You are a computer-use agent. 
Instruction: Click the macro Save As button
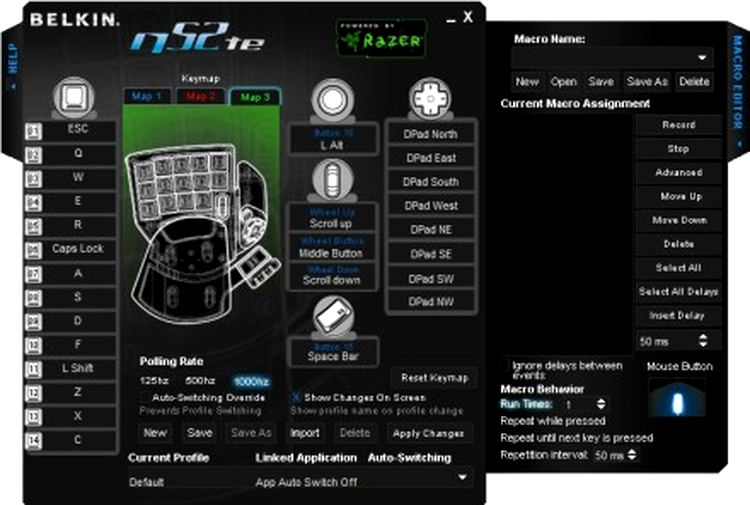(x=647, y=82)
